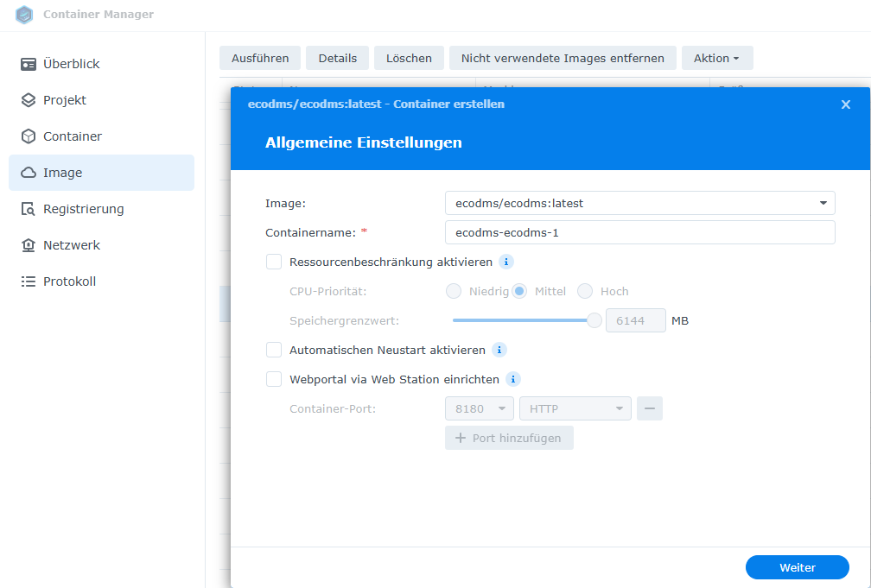The height and width of the screenshot is (588, 871).
Task: Tick Automatischen Neustart aktivieren checkbox
Action: click(274, 350)
